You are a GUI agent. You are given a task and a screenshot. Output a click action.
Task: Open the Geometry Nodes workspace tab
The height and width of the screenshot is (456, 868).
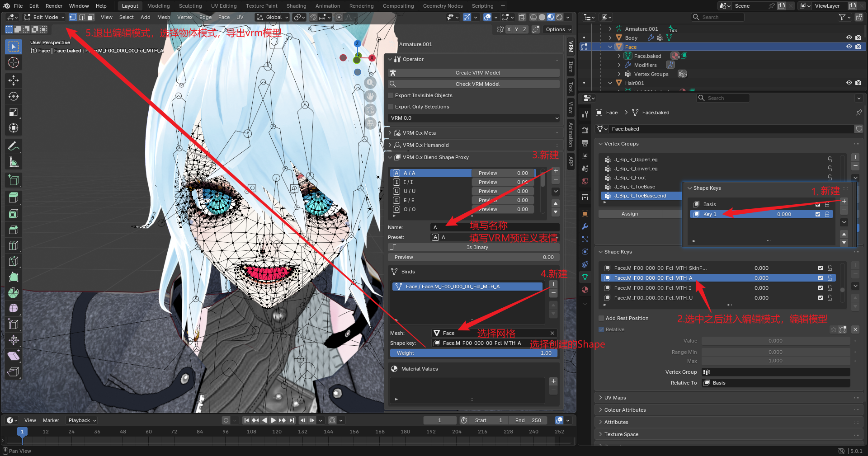(x=443, y=6)
